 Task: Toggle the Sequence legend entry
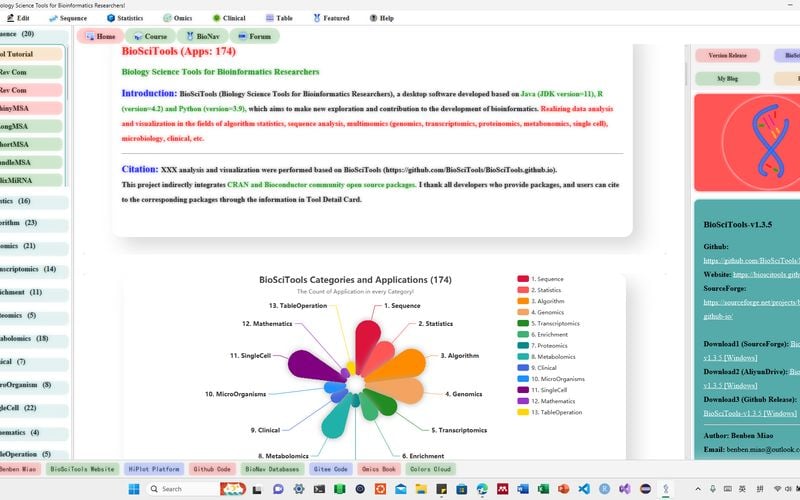click(x=540, y=279)
